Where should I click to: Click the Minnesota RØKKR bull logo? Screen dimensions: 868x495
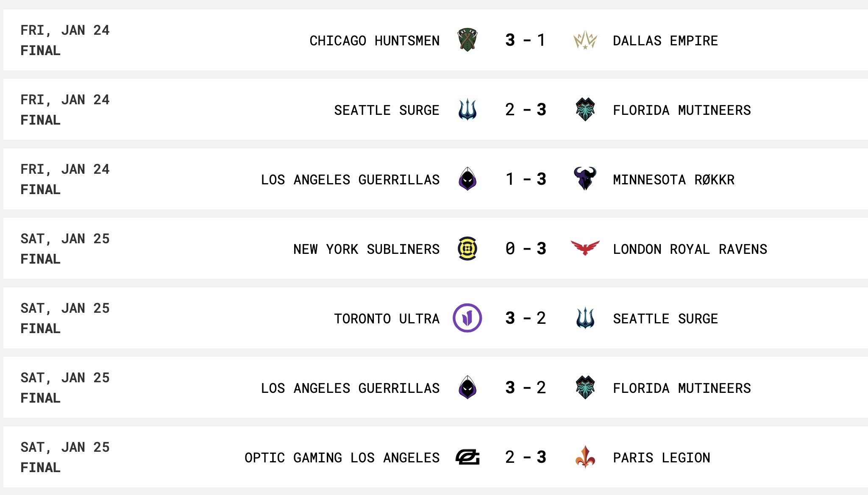click(585, 178)
